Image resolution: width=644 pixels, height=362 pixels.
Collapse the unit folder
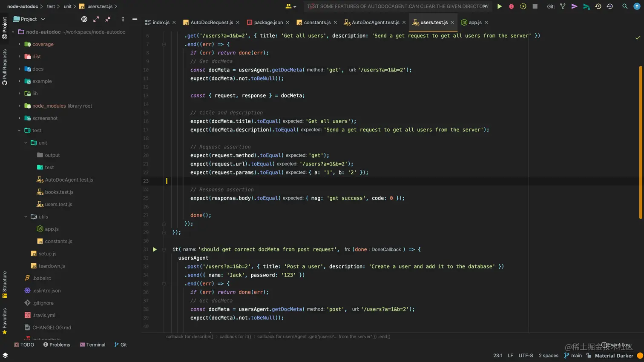click(x=26, y=143)
